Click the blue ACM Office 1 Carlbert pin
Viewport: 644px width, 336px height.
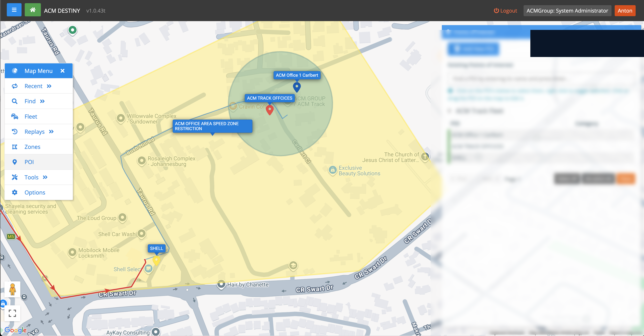click(x=297, y=87)
